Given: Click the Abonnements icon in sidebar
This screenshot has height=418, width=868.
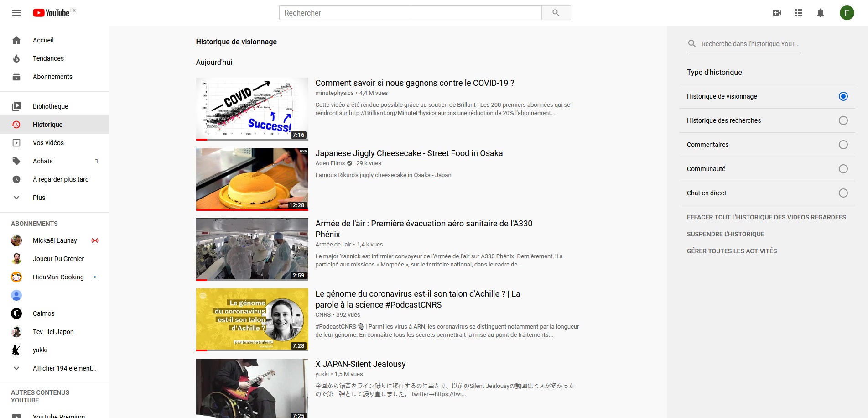Looking at the screenshot, I should click(x=16, y=77).
